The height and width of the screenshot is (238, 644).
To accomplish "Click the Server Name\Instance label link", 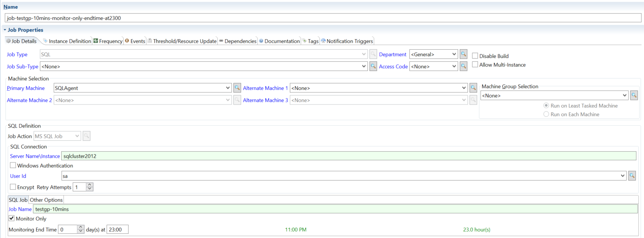I will click(35, 156).
